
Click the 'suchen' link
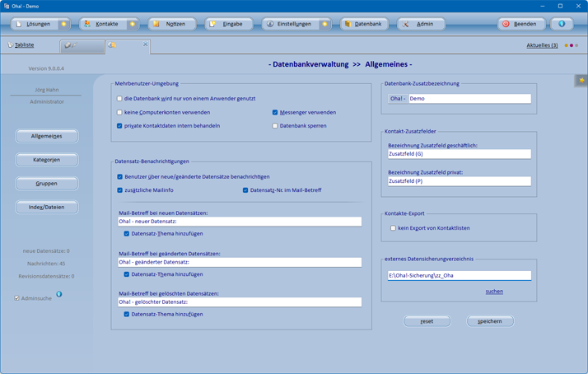click(x=494, y=292)
